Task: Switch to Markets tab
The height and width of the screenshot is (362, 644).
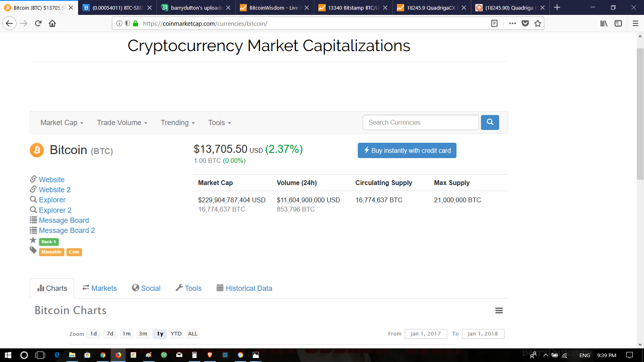Action: click(99, 288)
